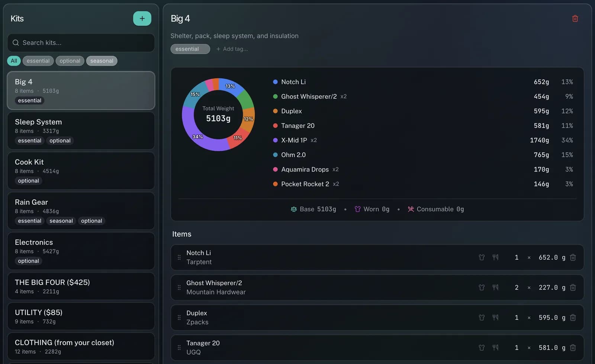The height and width of the screenshot is (364, 595).
Task: Click Ohm 2.0 in the legend
Action: tap(293, 155)
